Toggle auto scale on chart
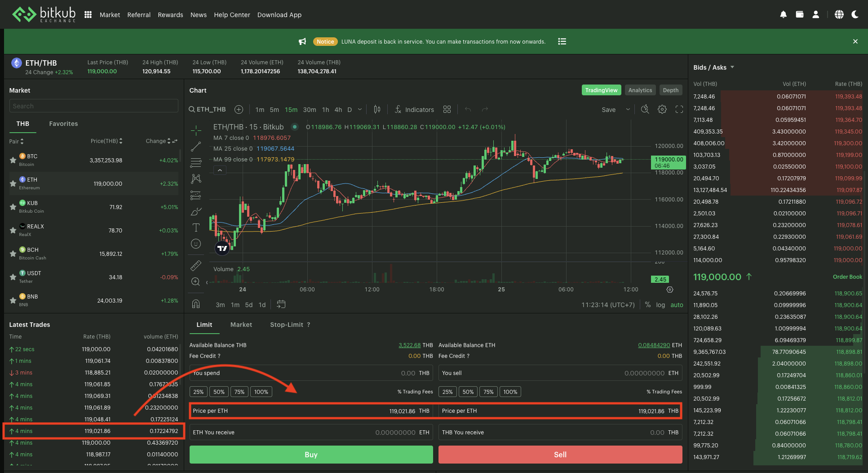The width and height of the screenshot is (868, 473). [x=677, y=304]
